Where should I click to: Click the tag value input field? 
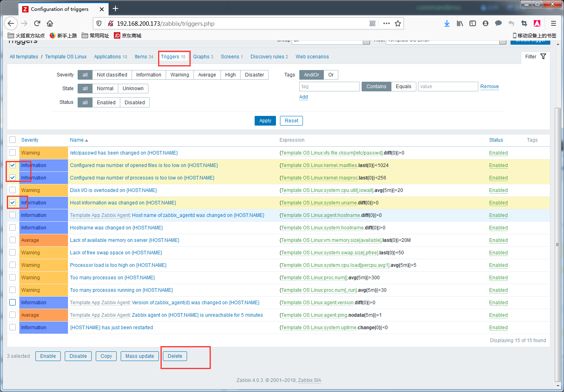(x=448, y=87)
